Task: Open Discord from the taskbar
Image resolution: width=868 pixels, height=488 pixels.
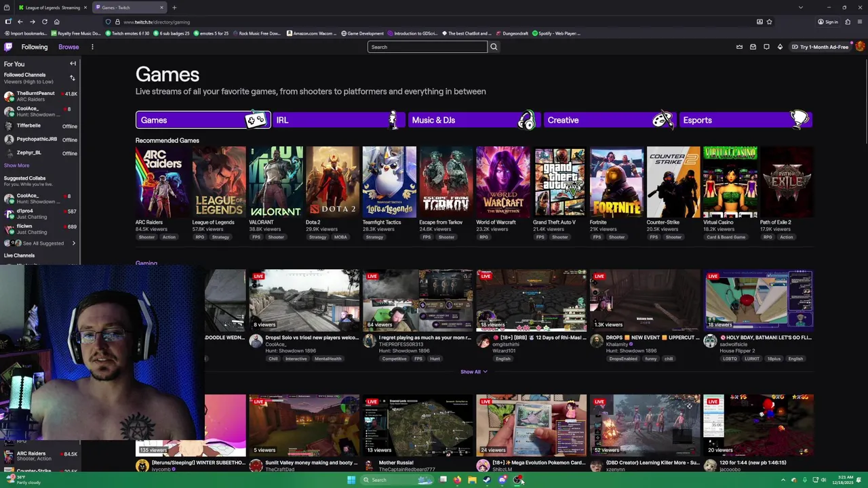Action: coord(502,480)
